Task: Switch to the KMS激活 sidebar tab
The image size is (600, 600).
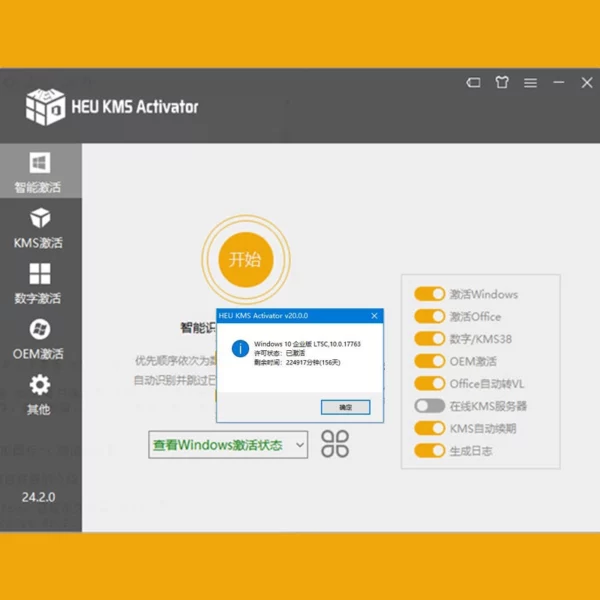Action: (39, 228)
